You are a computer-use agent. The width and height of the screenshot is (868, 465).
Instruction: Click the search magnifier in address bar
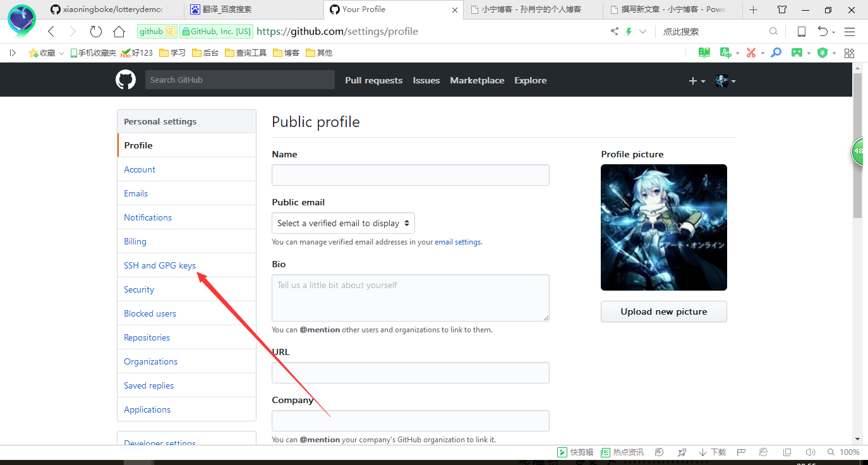pyautogui.click(x=773, y=32)
